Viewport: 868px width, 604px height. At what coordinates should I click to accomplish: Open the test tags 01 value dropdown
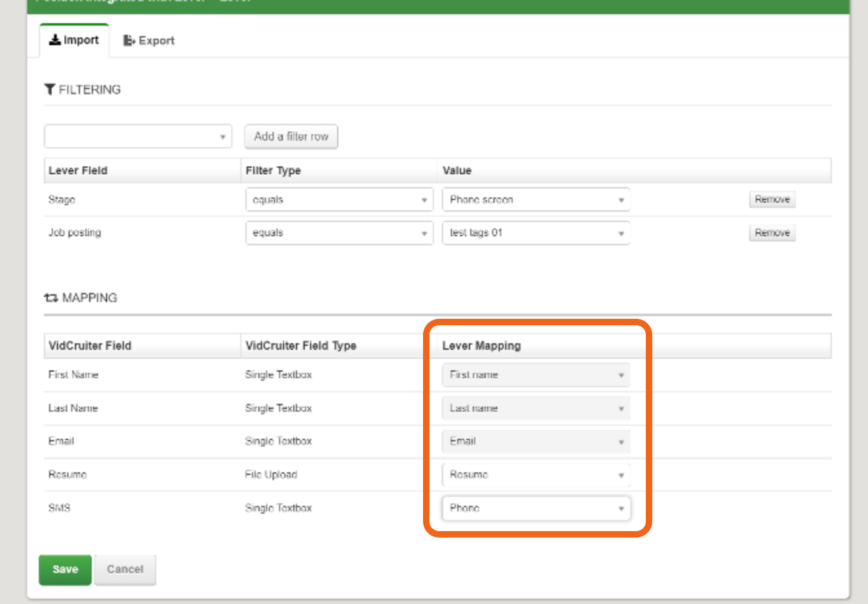(536, 232)
